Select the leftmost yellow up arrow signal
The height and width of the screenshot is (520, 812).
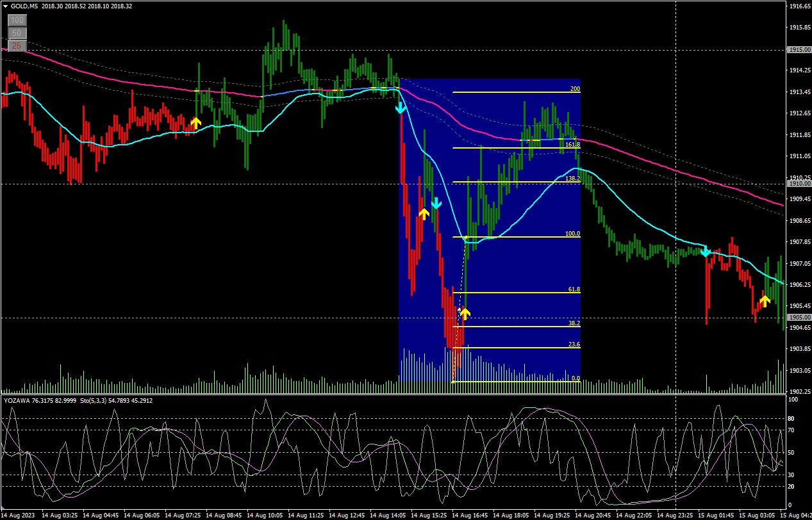(x=195, y=122)
